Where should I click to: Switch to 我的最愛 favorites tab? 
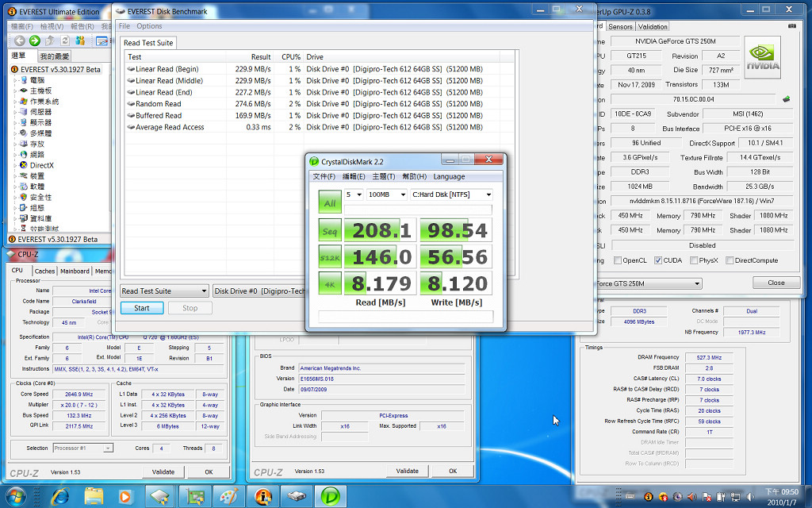tap(55, 56)
